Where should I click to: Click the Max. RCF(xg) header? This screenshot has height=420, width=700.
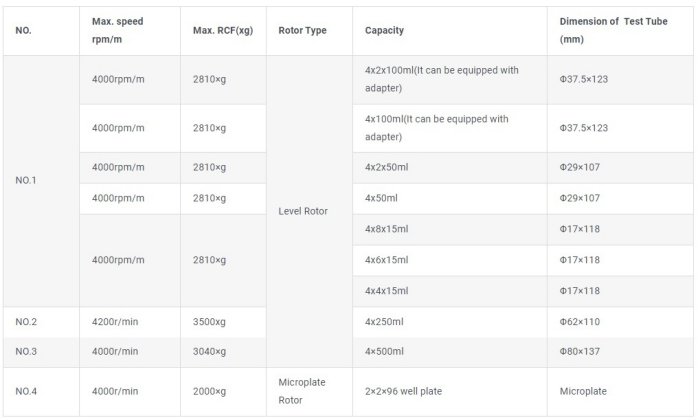click(x=222, y=30)
